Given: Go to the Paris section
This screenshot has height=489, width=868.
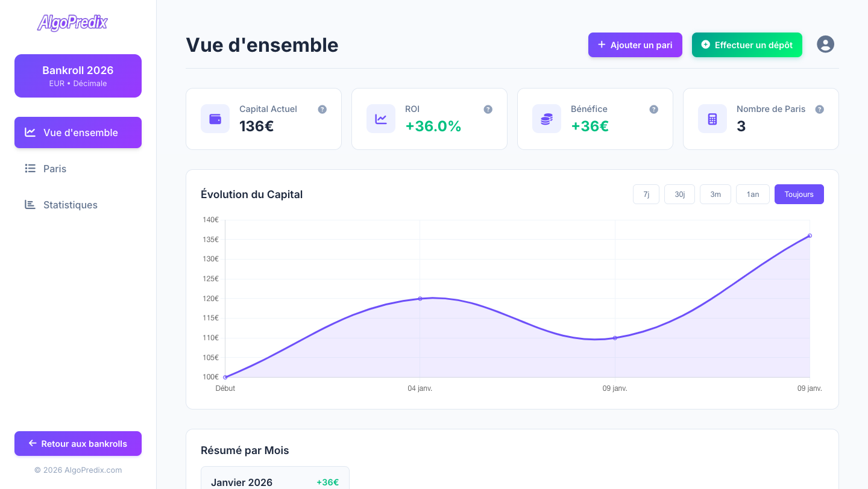Looking at the screenshot, I should [x=55, y=169].
